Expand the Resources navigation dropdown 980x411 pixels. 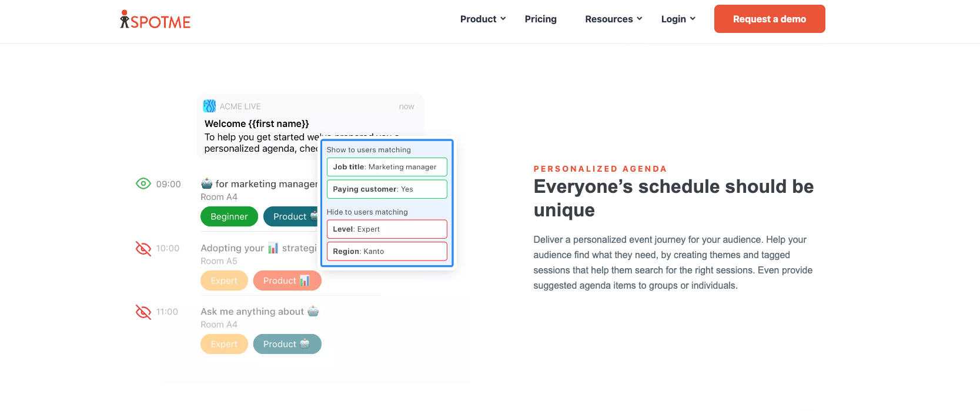coord(613,19)
